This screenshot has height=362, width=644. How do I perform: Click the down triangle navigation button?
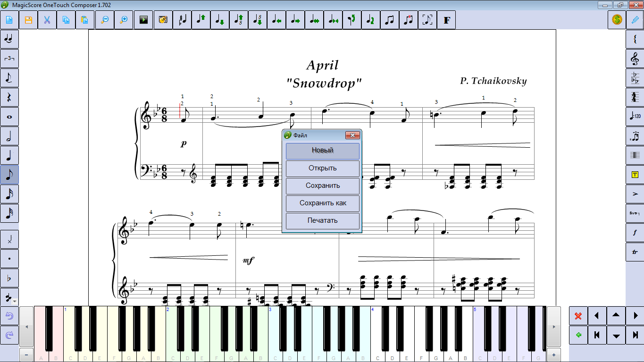coord(616,335)
